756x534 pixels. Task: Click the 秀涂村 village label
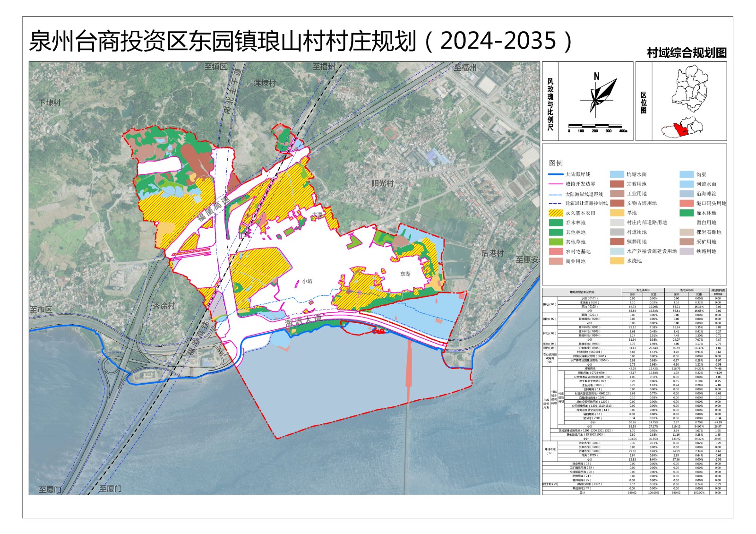(x=163, y=306)
